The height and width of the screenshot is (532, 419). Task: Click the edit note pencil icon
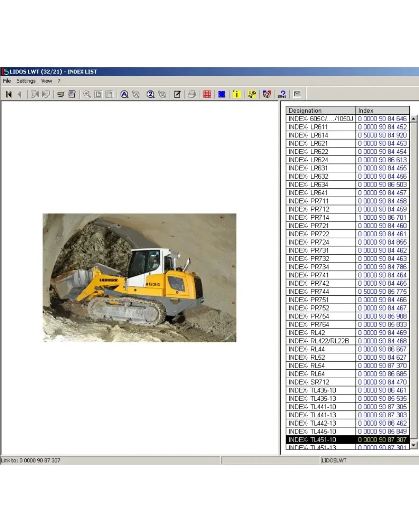coord(177,94)
